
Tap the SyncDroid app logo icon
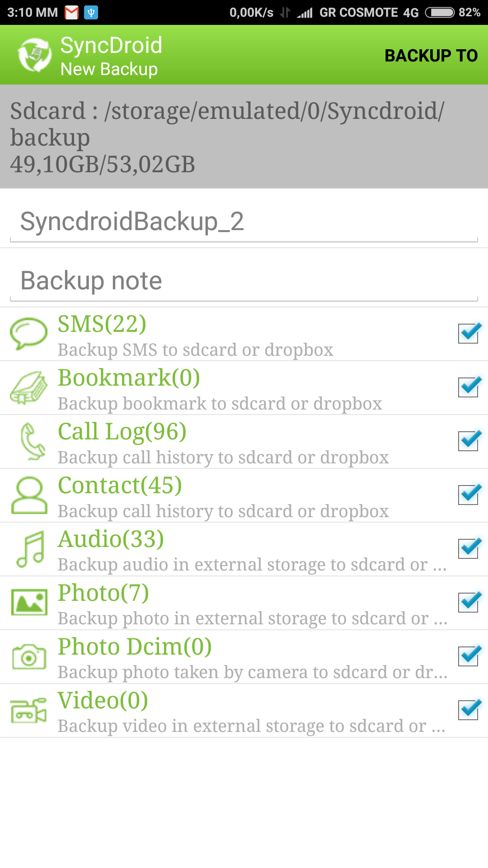(34, 55)
